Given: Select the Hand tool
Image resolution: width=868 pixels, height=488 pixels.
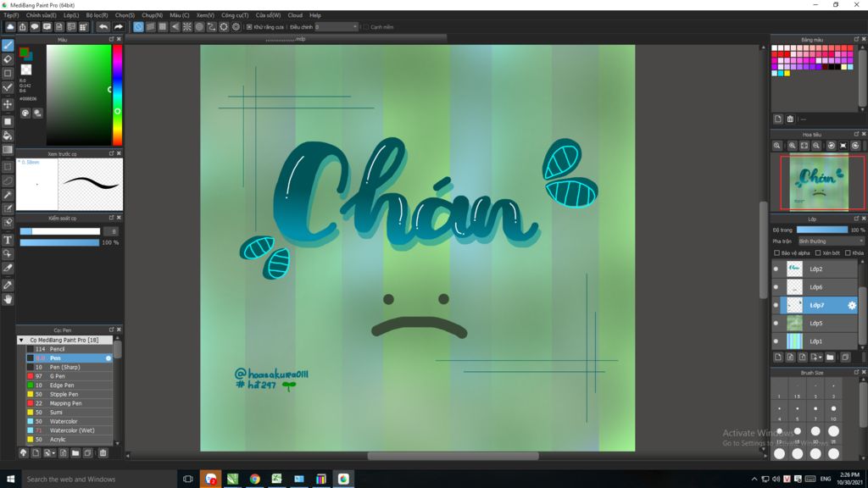Looking at the screenshot, I should click(x=8, y=299).
